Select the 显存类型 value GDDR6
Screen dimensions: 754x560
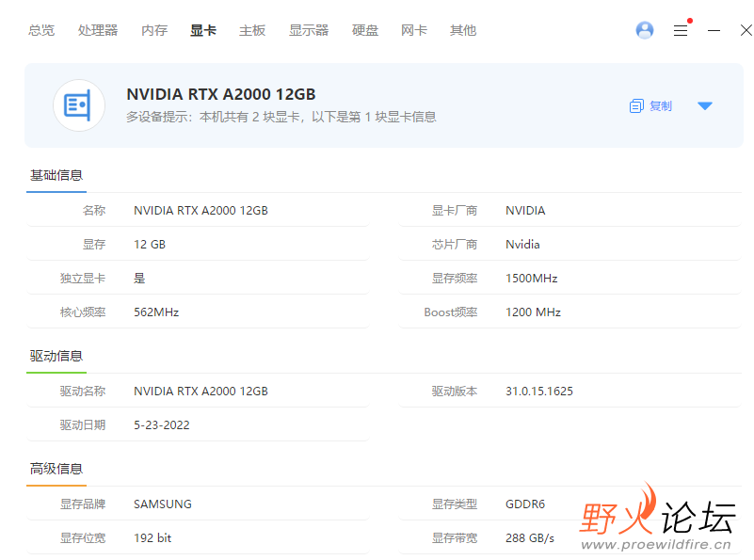[x=525, y=504]
